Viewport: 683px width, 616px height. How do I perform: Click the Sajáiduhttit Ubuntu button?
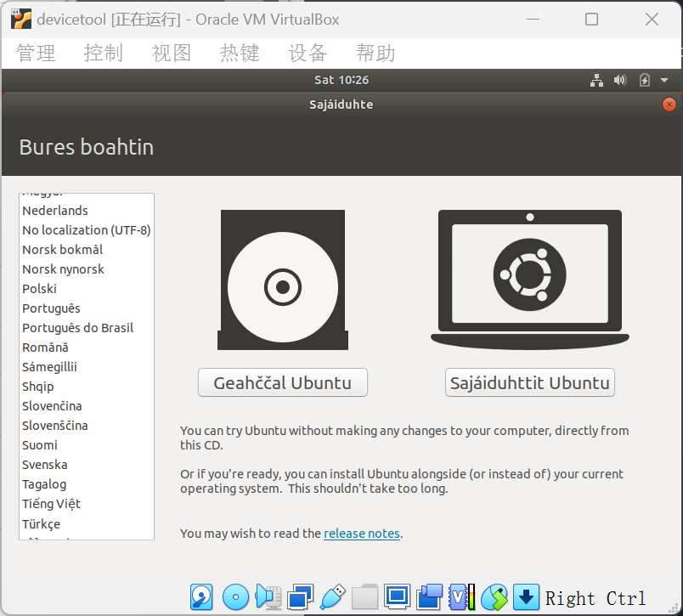pyautogui.click(x=530, y=382)
